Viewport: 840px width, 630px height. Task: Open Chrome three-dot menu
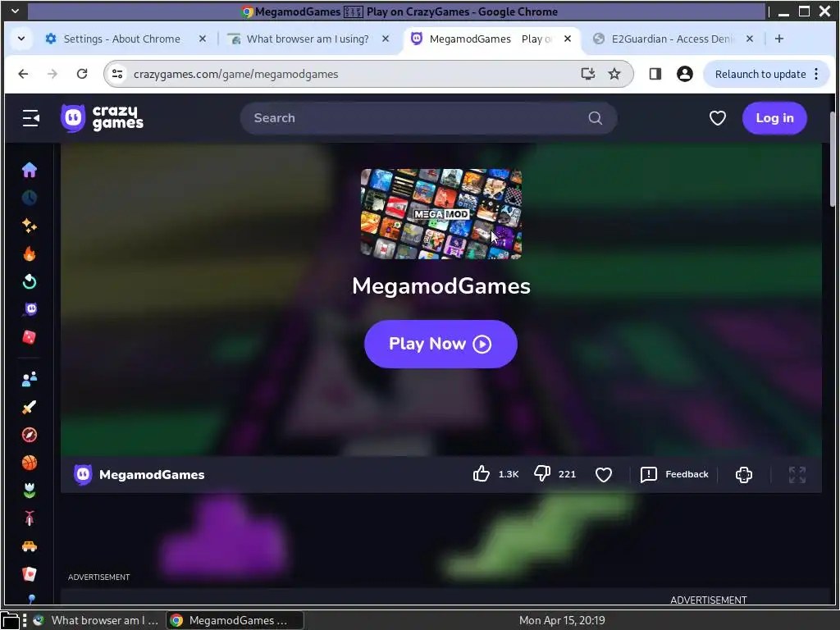pos(816,74)
